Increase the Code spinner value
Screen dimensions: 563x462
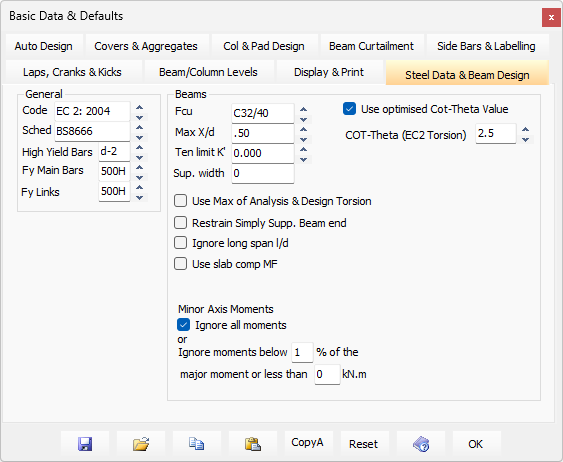140,107
